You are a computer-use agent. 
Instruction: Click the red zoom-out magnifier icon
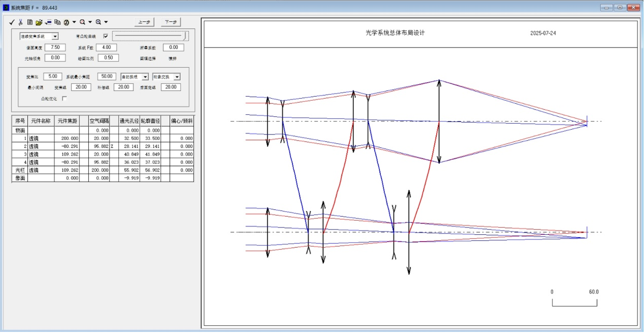coord(82,22)
